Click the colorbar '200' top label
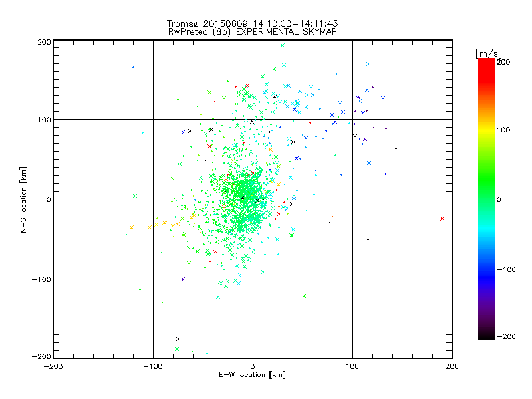The width and height of the screenshot is (532, 399). point(503,62)
